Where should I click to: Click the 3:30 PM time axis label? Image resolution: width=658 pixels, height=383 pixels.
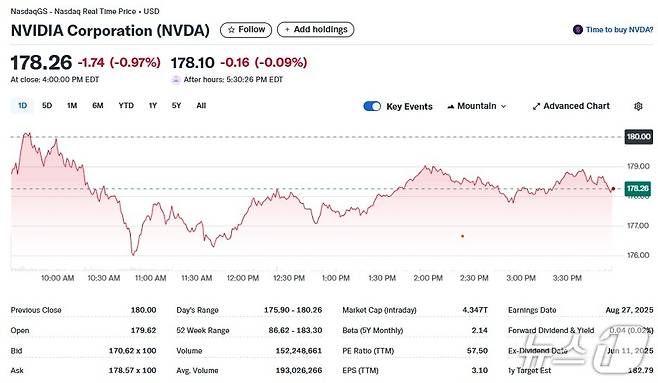click(567, 278)
